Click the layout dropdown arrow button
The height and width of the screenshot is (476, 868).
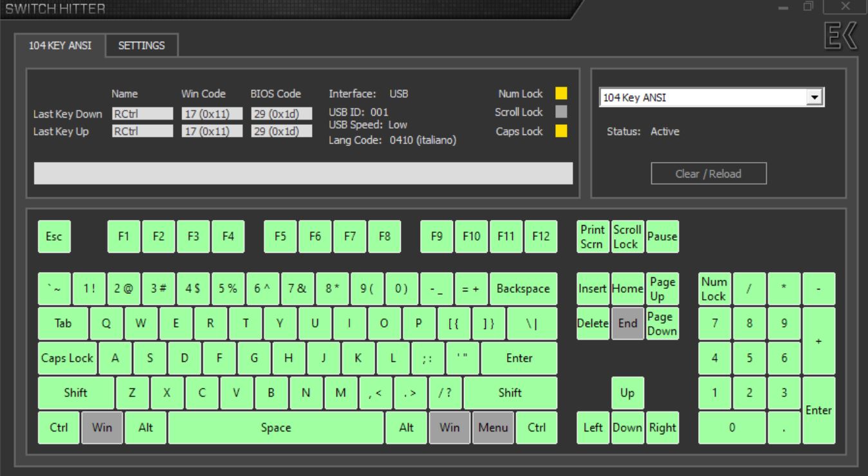[x=816, y=98]
